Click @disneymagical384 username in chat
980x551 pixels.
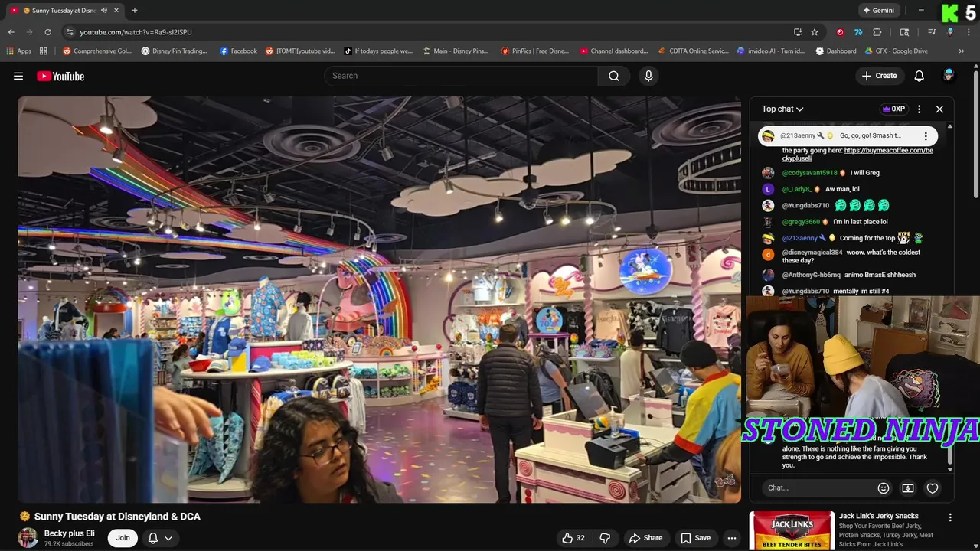tap(812, 253)
